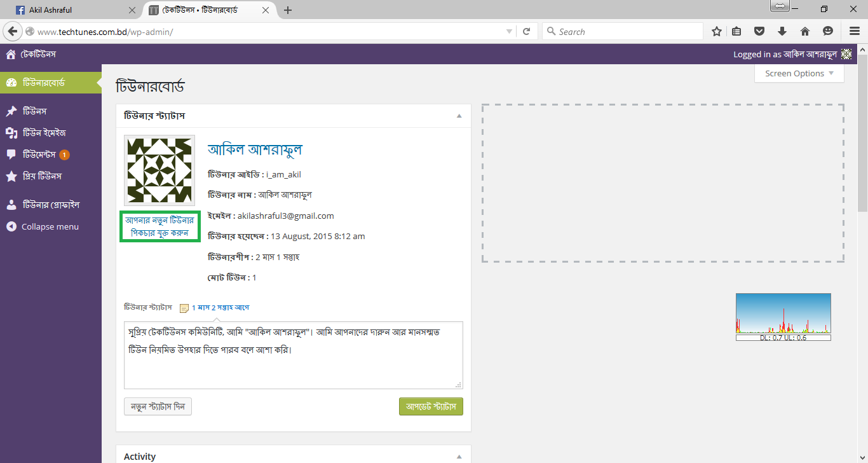Click the comment bubble icon for টিউমেন্টস
The height and width of the screenshot is (463, 868).
[x=11, y=155]
